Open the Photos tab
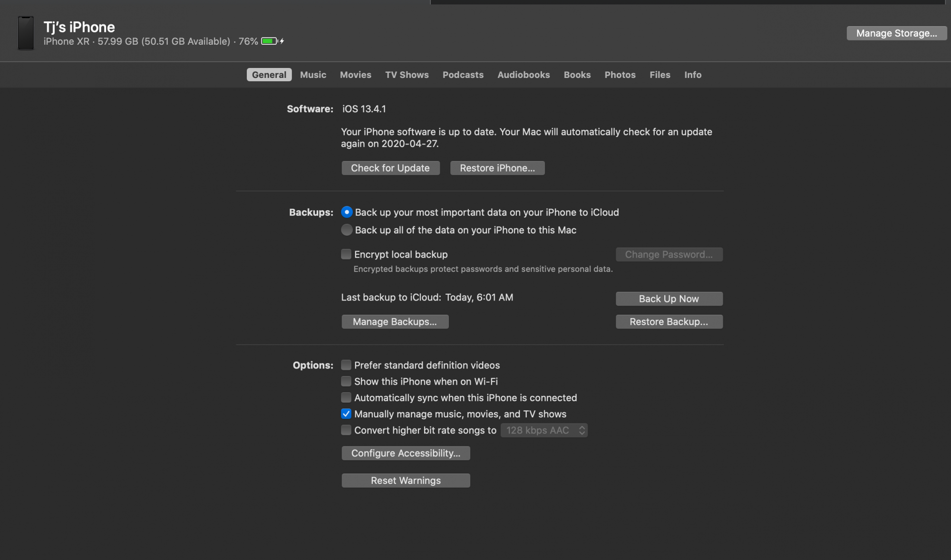Viewport: 951px width, 560px height. coord(620,75)
